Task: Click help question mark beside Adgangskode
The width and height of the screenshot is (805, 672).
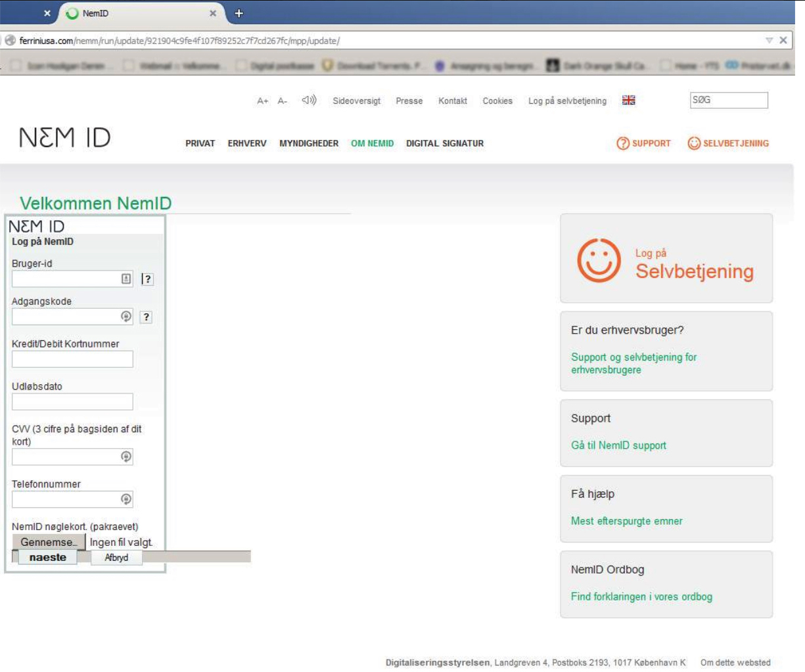Action: tap(147, 317)
